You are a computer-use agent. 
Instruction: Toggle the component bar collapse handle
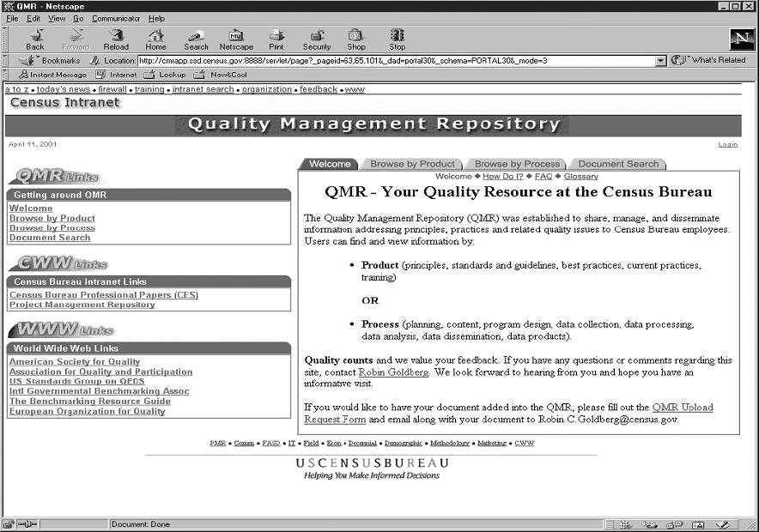pos(609,524)
